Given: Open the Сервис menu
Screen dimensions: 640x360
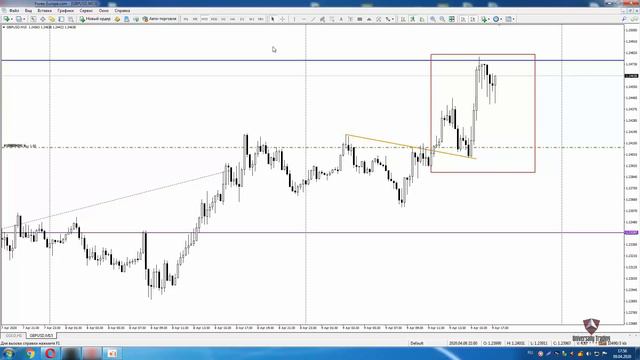Looking at the screenshot, I should (86, 11).
